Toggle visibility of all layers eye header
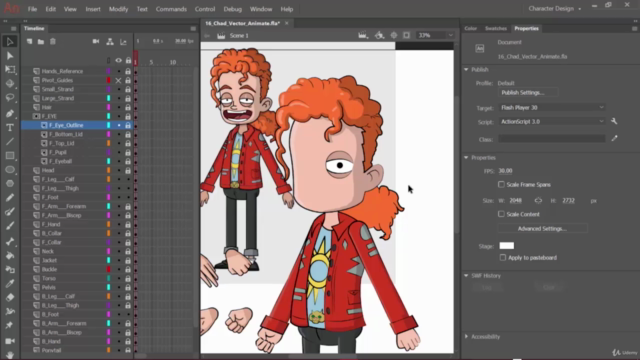 click(118, 60)
